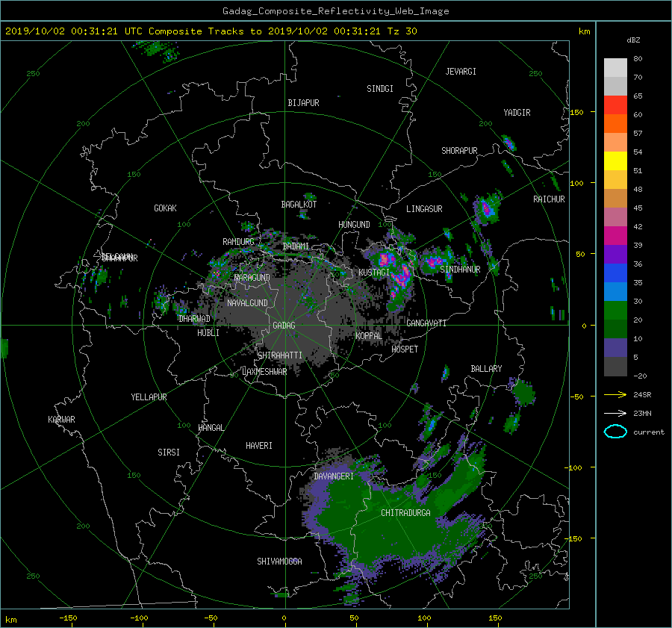672x628 pixels.
Task: Click the HUNGUND city label
Action: 354,225
